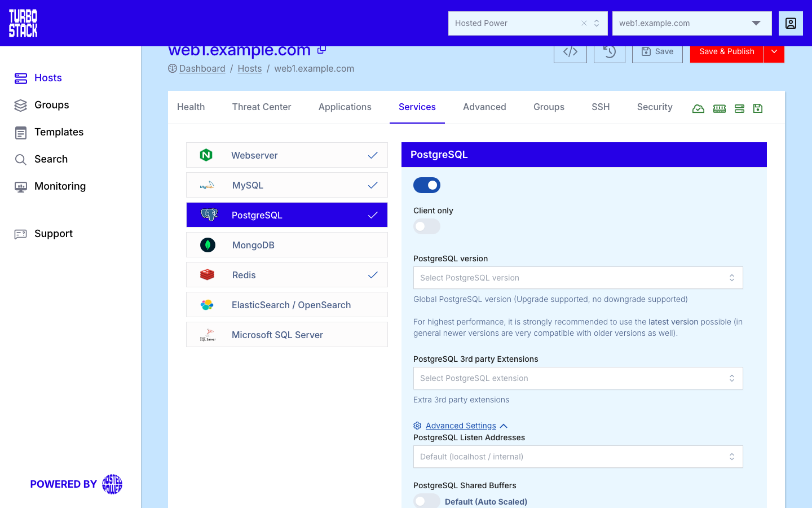Collapse Advanced Settings chevron
This screenshot has height=508, width=812.
click(504, 426)
